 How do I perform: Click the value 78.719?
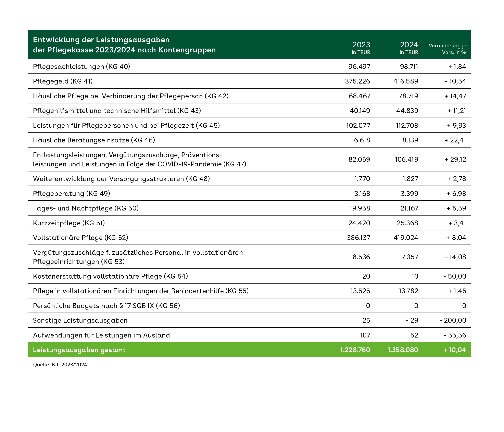tap(408, 96)
